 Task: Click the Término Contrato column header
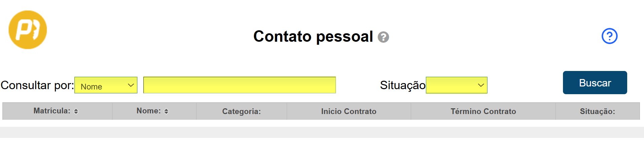(483, 111)
